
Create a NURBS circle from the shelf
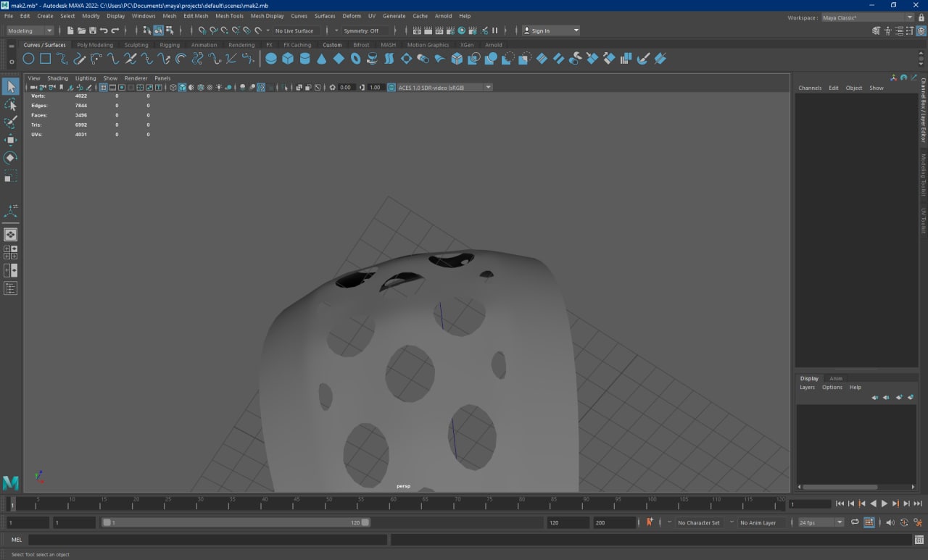pyautogui.click(x=28, y=59)
